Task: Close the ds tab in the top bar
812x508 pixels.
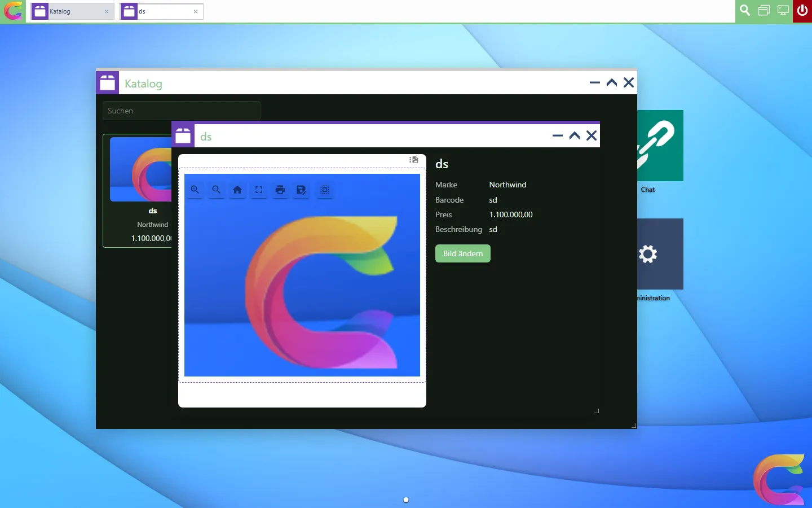Action: pyautogui.click(x=196, y=11)
